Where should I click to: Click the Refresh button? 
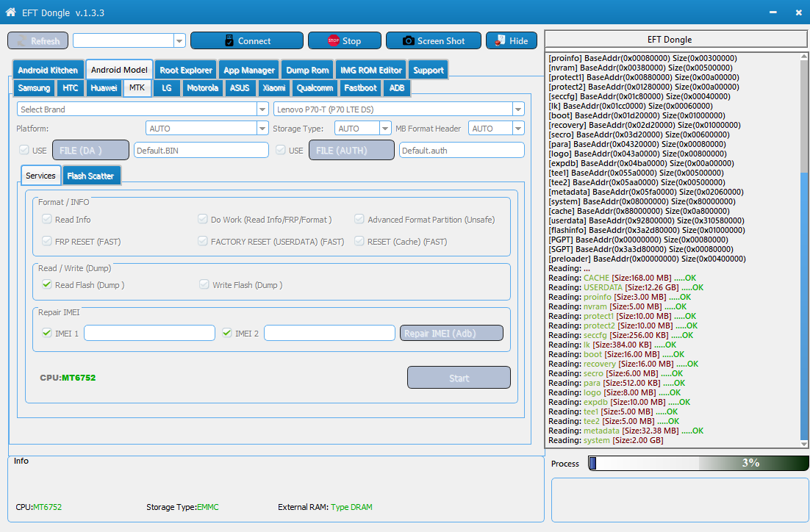[37, 41]
